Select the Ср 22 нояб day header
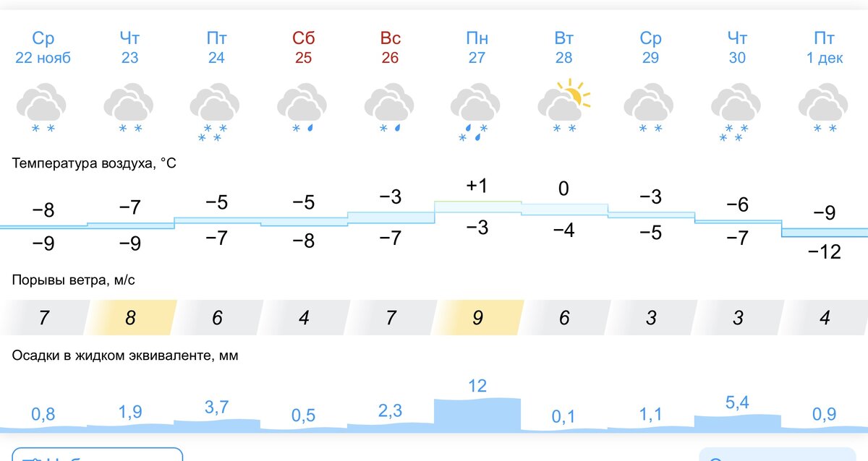 [x=43, y=48]
